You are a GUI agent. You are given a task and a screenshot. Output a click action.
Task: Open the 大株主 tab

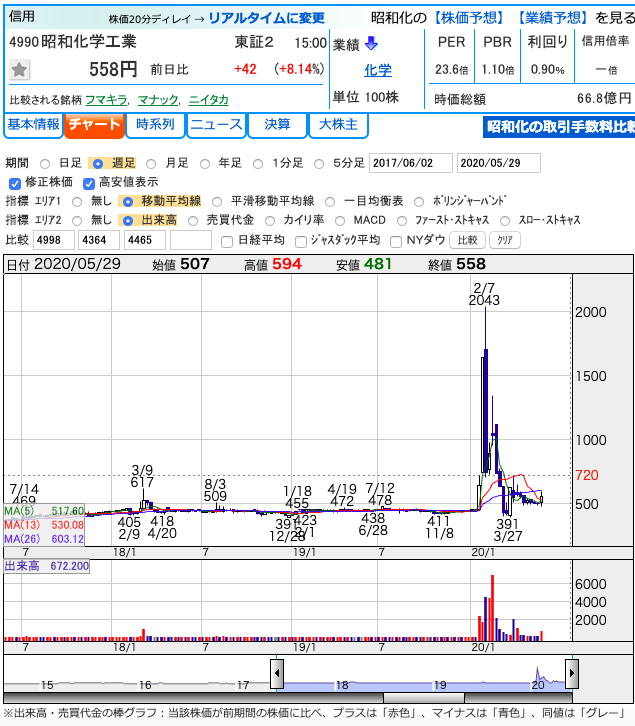pos(339,125)
